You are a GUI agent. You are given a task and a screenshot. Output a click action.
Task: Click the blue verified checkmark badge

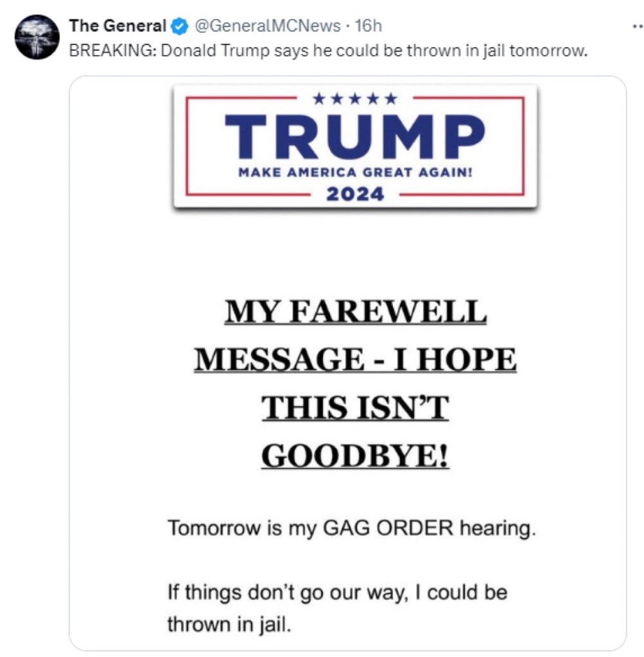point(179,26)
